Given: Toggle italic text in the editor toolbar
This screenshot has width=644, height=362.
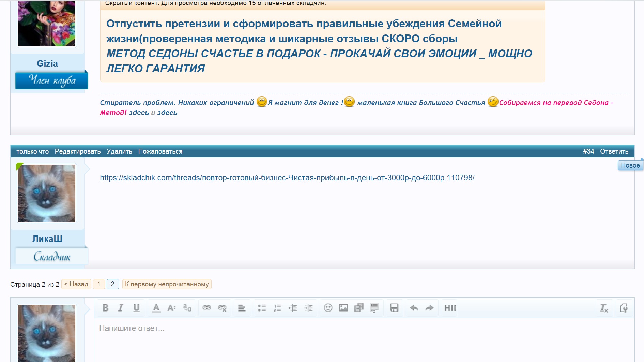Looking at the screenshot, I should [121, 308].
